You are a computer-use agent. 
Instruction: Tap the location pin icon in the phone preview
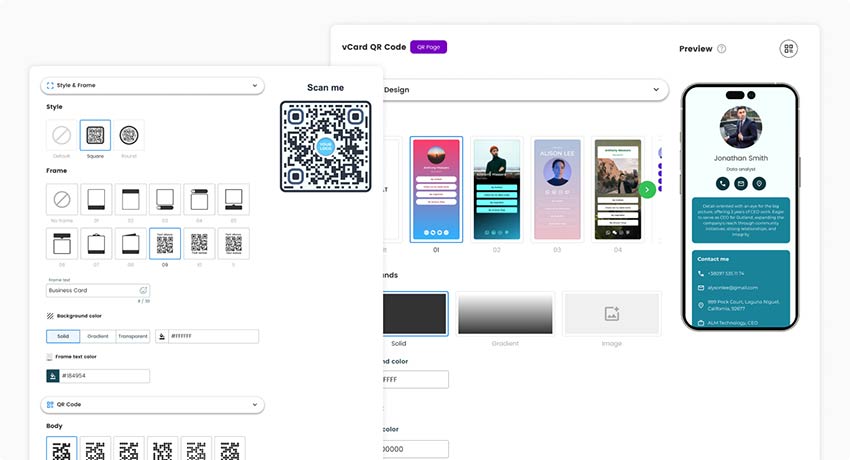(759, 184)
